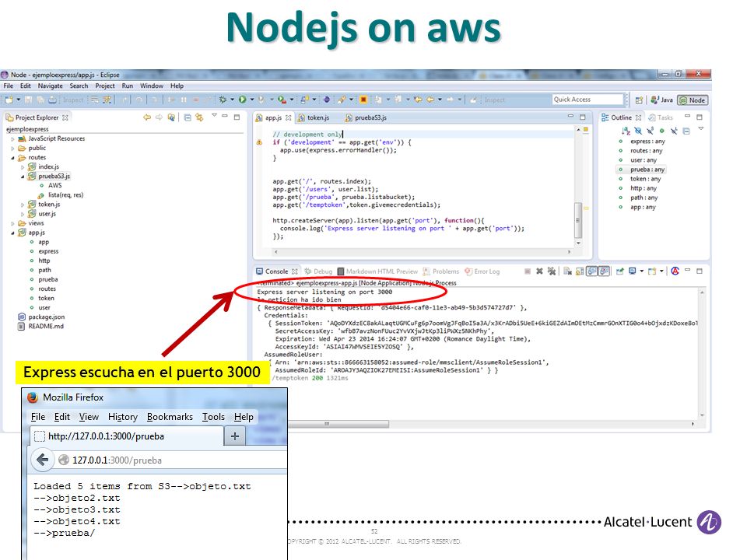Collapse the routes folder in tree
Image resolution: width=747 pixels, height=560 pixels.
point(13,158)
